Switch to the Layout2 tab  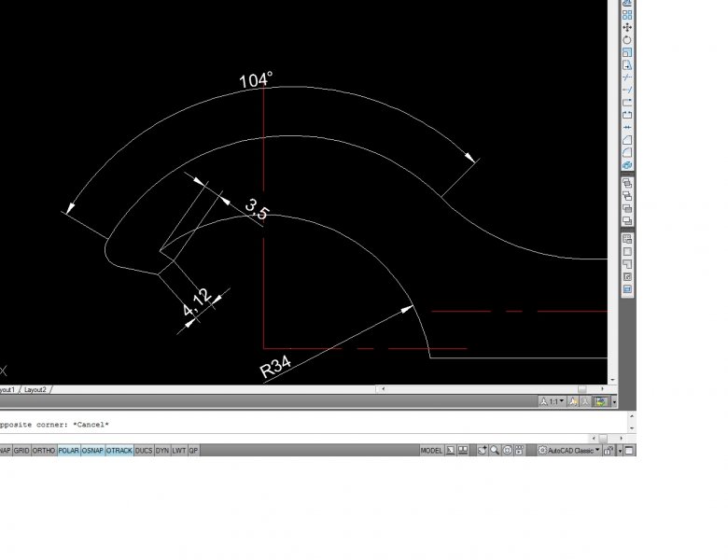pos(35,389)
